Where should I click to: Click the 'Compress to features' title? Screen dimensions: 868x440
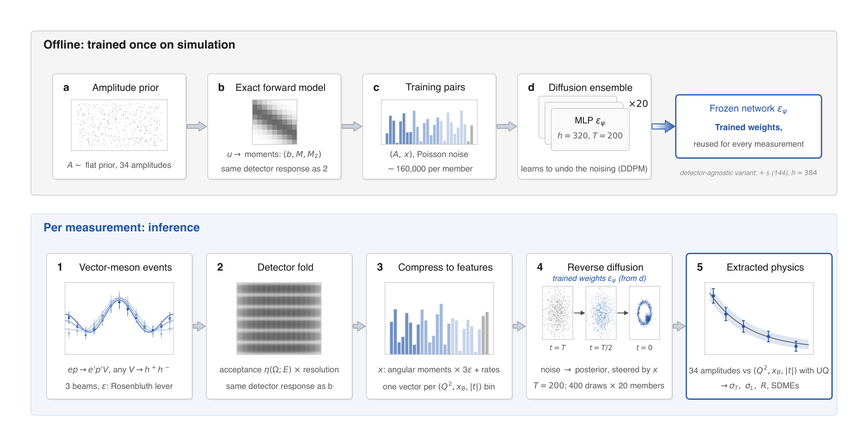click(445, 268)
